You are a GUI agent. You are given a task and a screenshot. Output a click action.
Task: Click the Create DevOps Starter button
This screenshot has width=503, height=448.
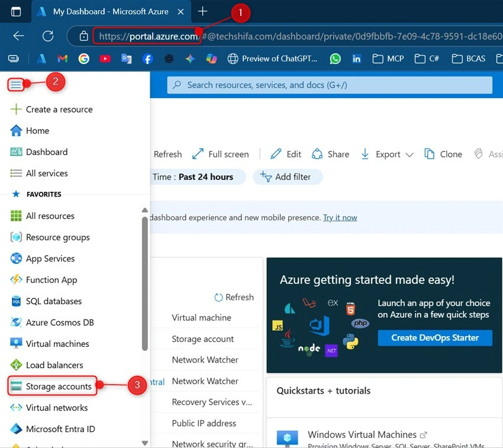435,337
